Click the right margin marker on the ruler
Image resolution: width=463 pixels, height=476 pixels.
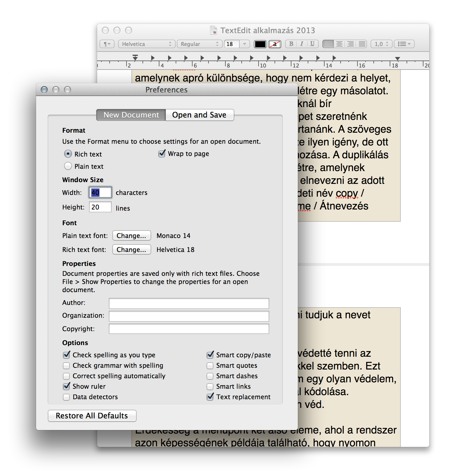pyautogui.click(x=397, y=58)
